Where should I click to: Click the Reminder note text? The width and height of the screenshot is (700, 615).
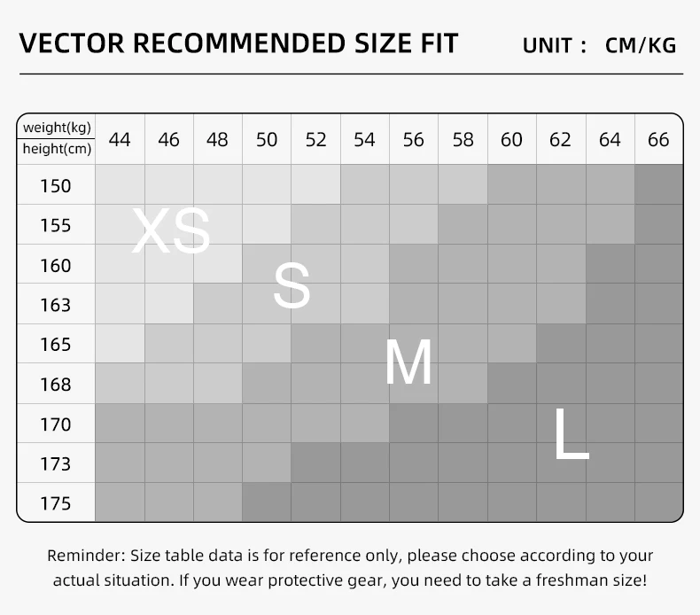pyautogui.click(x=350, y=568)
